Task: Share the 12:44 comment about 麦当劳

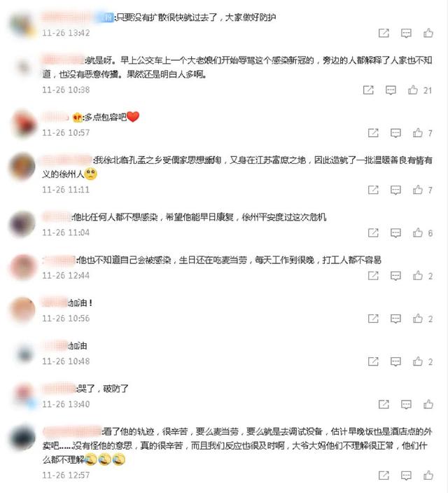Action: pos(373,276)
